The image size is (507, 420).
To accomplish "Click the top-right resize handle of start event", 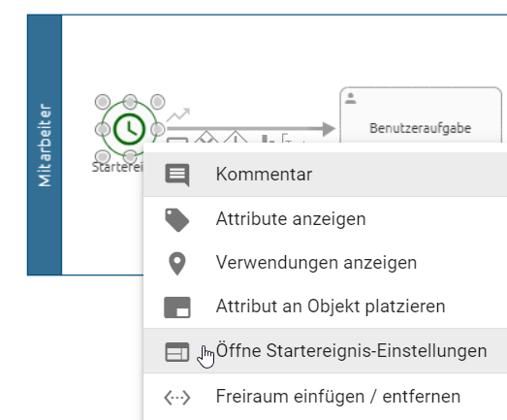I will click(158, 102).
